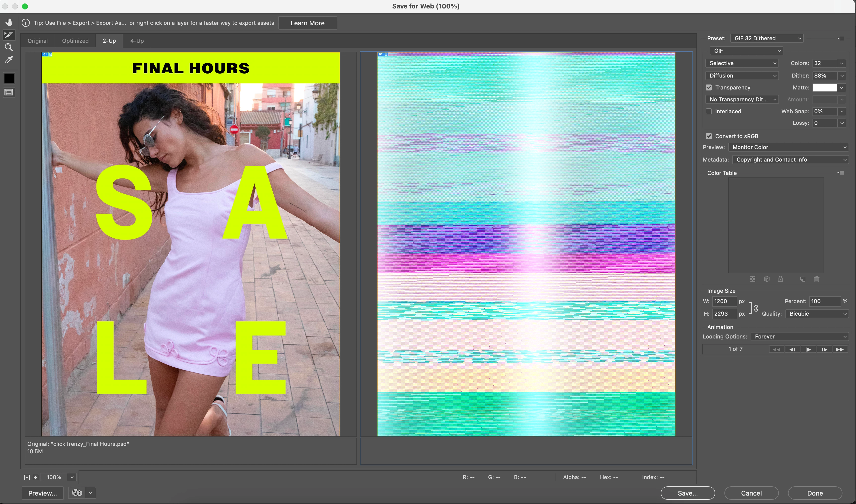This screenshot has width=856, height=504.
Task: Click the Save... button
Action: click(687, 493)
